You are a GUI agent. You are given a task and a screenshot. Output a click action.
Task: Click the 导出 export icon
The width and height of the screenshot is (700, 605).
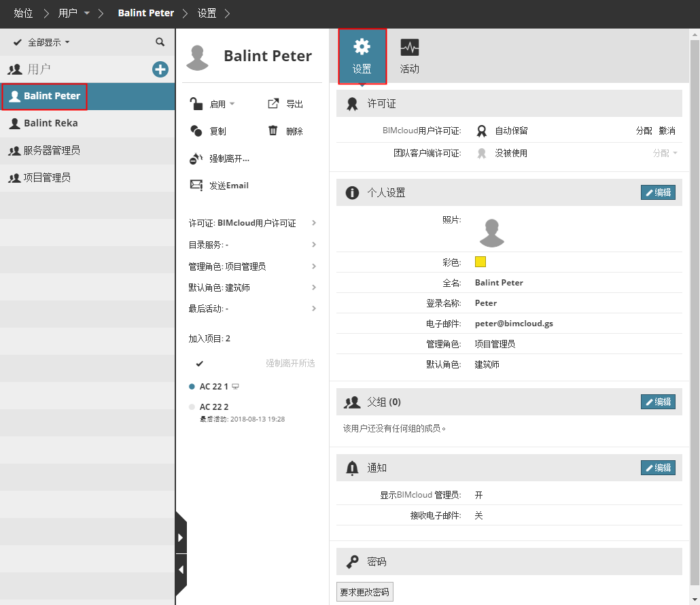click(273, 103)
